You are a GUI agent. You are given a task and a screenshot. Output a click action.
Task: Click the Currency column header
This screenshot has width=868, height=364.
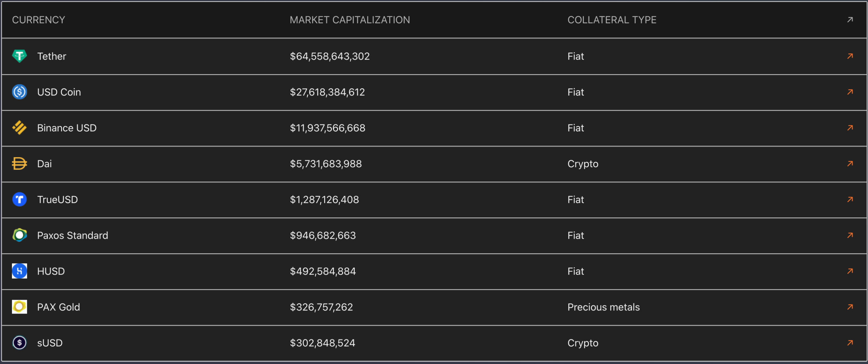(38, 20)
